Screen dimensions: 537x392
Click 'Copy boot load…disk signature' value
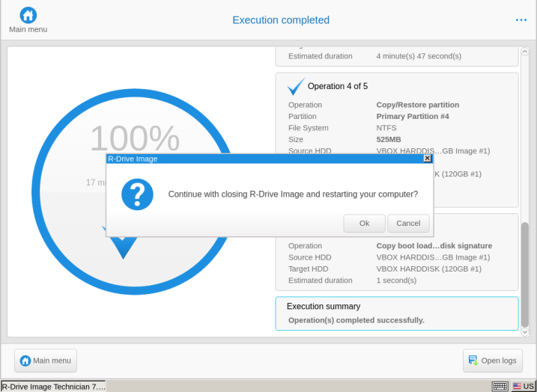[x=434, y=245]
